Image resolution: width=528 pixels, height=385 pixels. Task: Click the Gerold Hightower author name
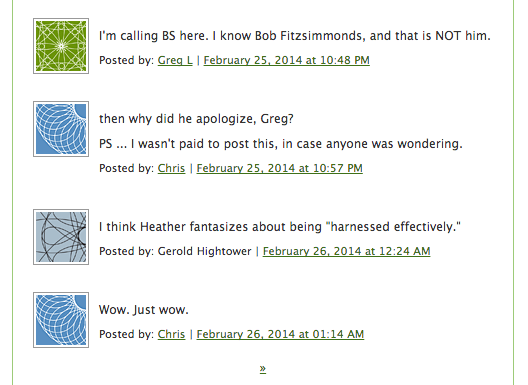(204, 251)
